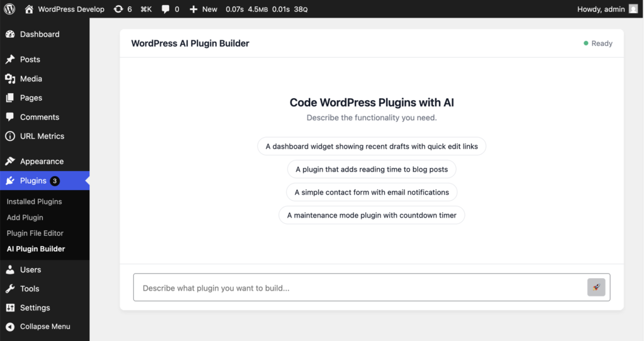Screen dimensions: 644x341
Task: Collapse the admin sidebar menu
Action: [45, 327]
